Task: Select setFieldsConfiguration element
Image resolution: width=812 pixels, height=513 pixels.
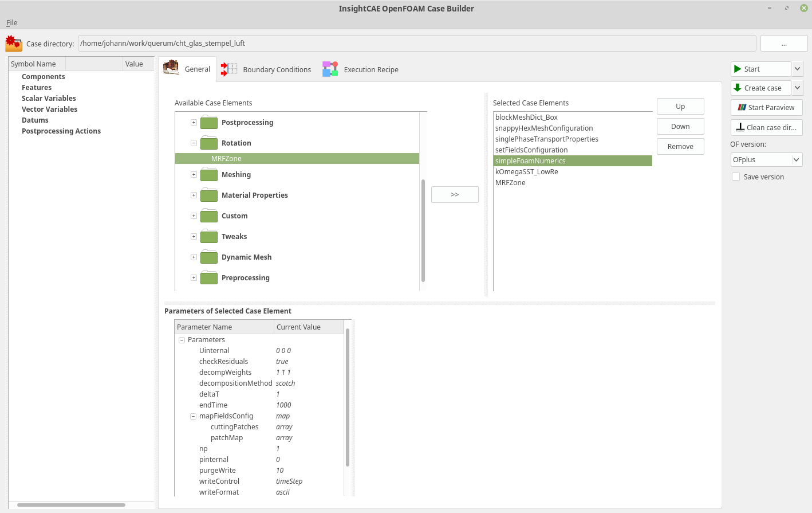Action: click(573, 150)
